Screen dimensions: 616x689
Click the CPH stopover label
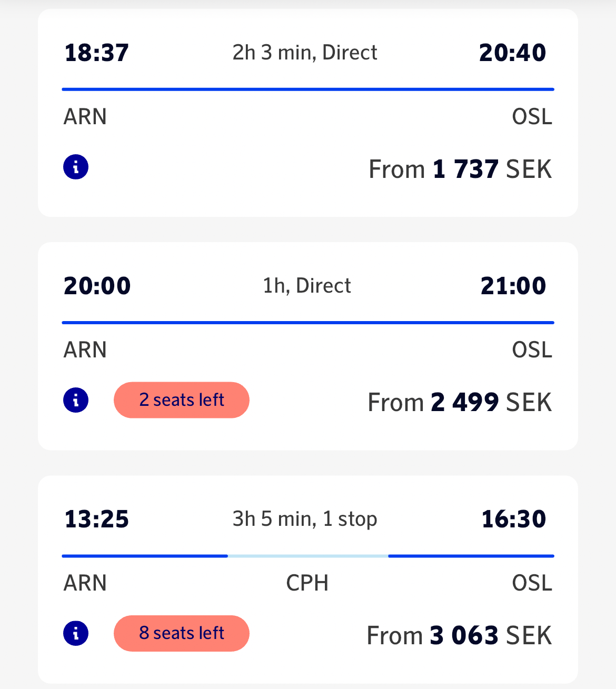point(307,583)
